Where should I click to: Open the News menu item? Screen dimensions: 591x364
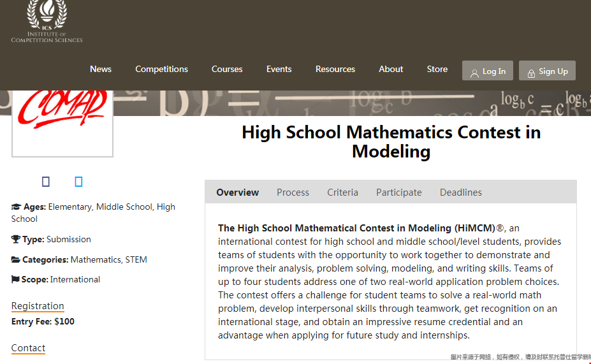pyautogui.click(x=101, y=69)
